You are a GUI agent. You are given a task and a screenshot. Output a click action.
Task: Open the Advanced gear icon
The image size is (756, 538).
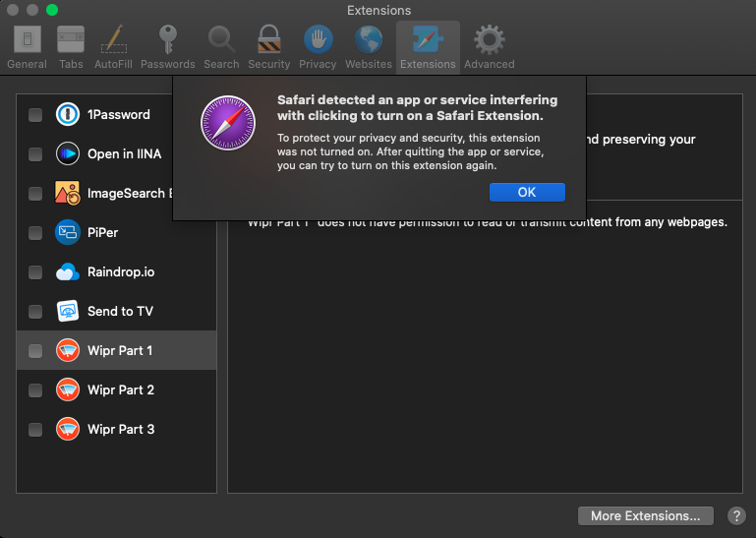click(x=490, y=39)
